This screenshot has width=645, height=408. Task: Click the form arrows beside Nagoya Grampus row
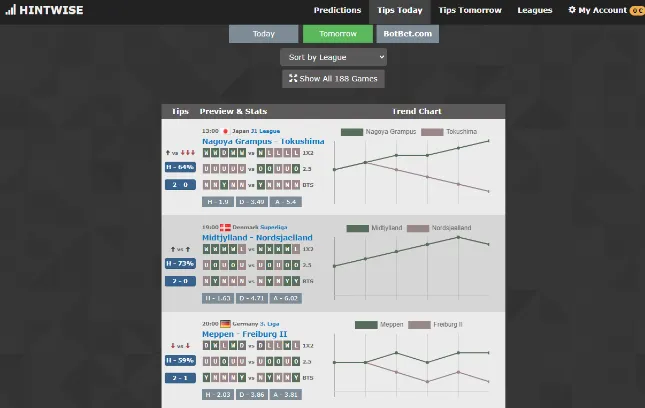180,153
